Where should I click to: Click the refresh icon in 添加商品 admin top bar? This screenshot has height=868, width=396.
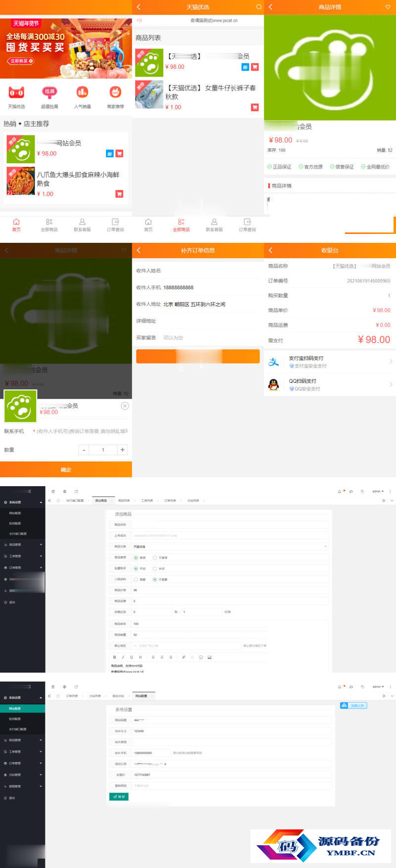pos(76,492)
